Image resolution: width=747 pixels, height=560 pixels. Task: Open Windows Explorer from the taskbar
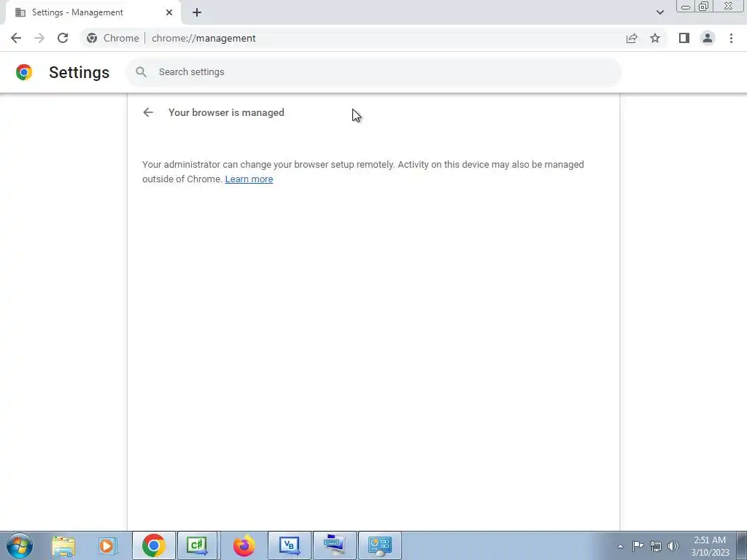(63, 545)
